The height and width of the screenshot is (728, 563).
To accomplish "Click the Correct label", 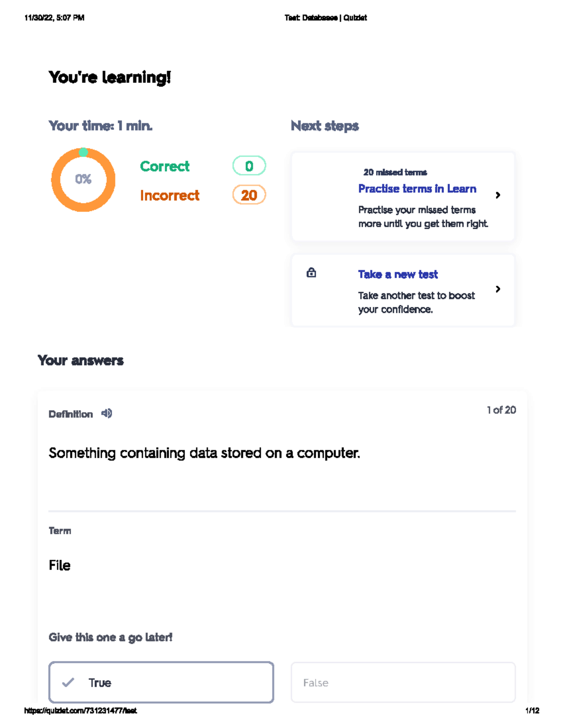I will click(x=165, y=166).
